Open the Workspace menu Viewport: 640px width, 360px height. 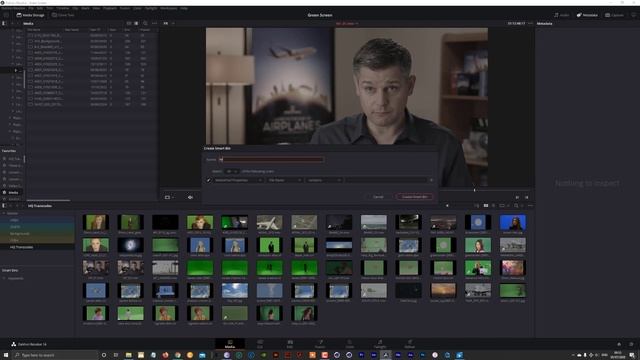tap(169, 8)
